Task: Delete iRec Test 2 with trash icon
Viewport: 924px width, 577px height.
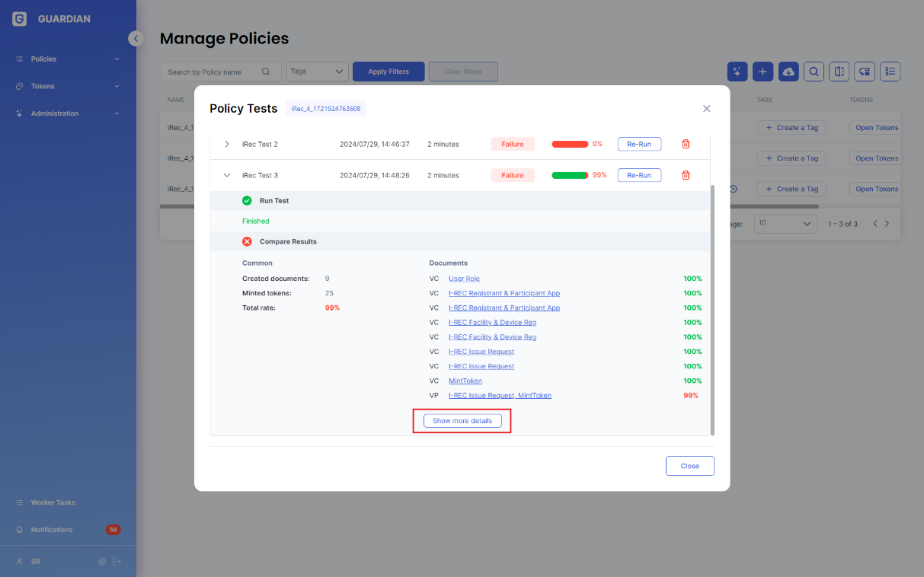Action: pyautogui.click(x=686, y=144)
